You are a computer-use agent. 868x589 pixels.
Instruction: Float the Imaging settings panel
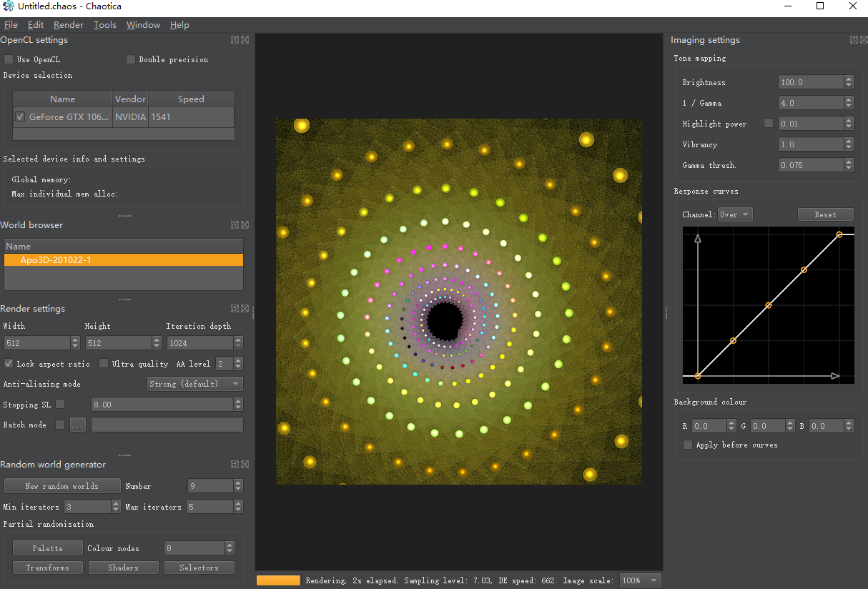point(854,40)
